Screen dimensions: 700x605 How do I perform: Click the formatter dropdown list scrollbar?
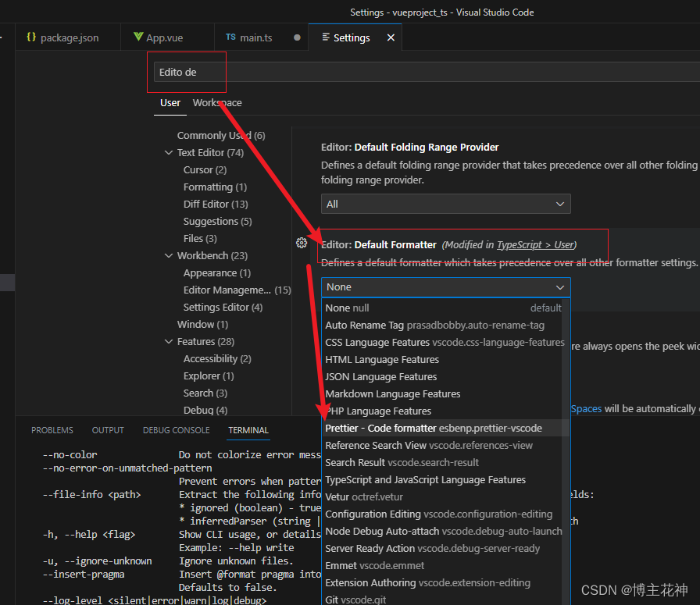[566, 450]
